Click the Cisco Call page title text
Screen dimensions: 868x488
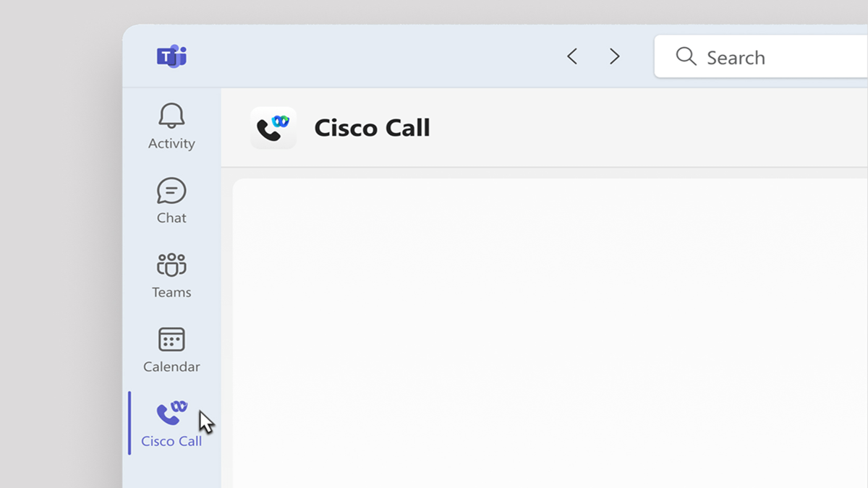373,128
